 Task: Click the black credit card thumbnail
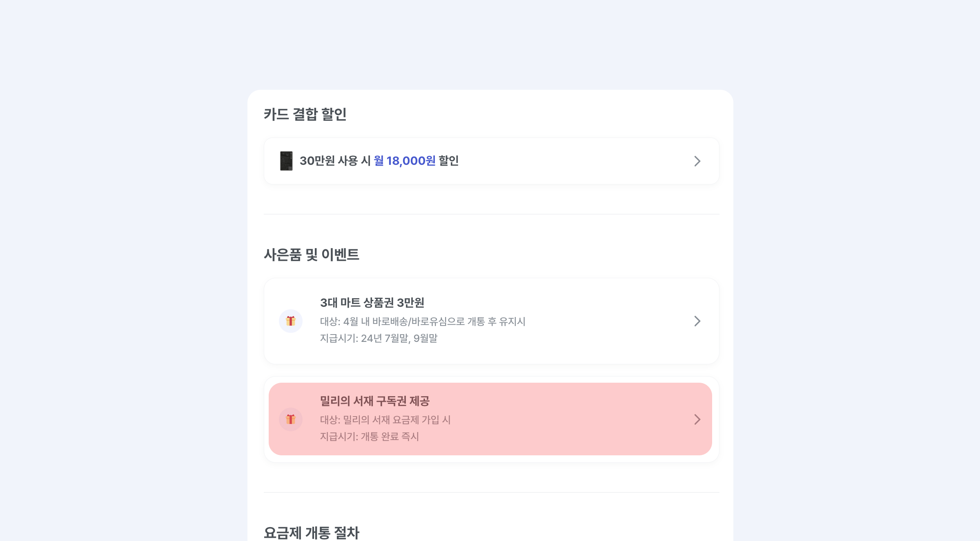pos(286,161)
